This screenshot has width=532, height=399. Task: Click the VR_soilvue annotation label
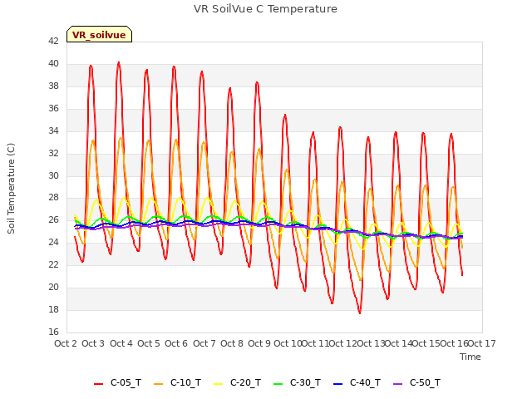(x=99, y=35)
